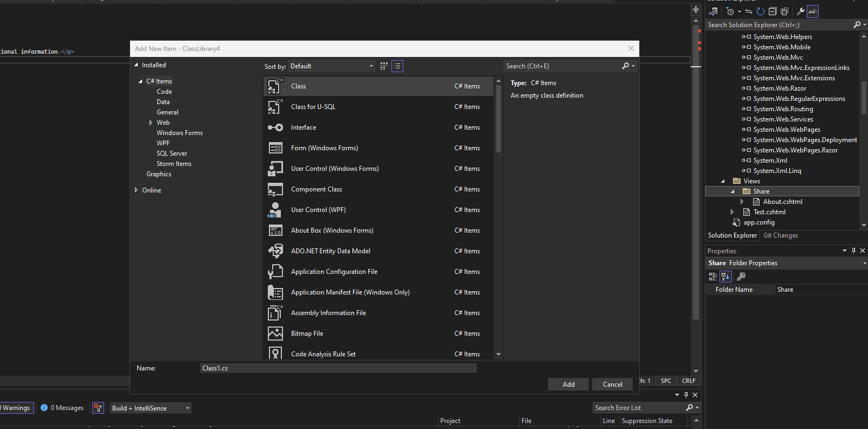Screen dimensions: 868x429
Task: Select the Interface template icon
Action: (275, 127)
